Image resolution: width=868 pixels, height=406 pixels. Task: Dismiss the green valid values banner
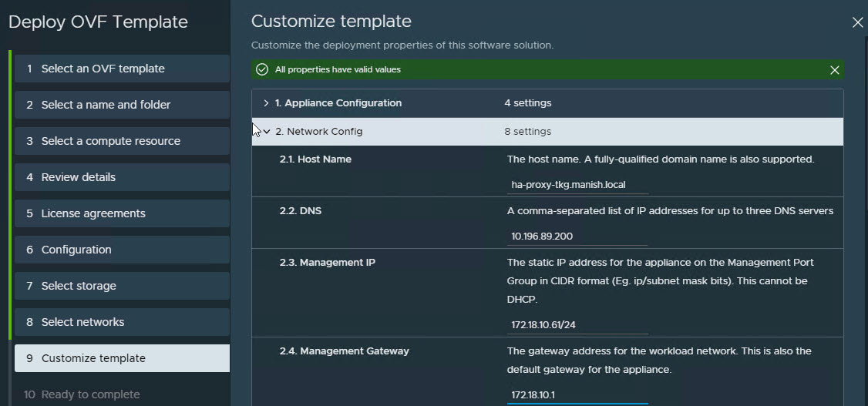point(834,70)
